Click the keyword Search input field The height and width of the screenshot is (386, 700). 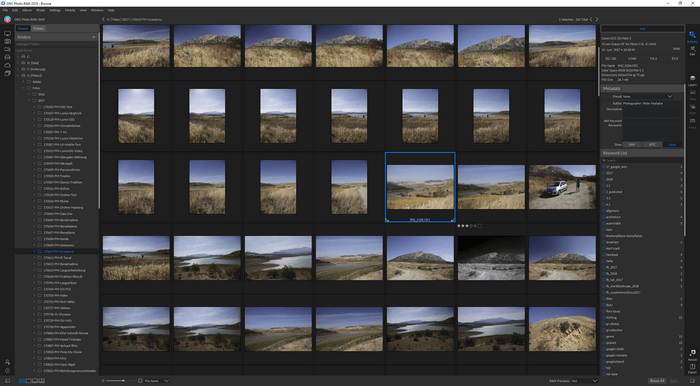point(642,160)
